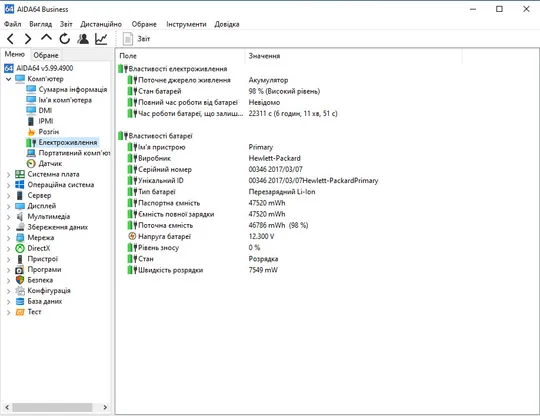Expand the Дисплей node
540x416 pixels.
click(9, 206)
